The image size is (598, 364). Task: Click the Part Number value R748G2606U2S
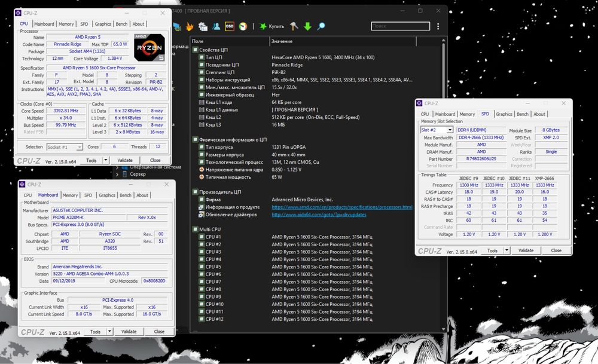pos(481,159)
